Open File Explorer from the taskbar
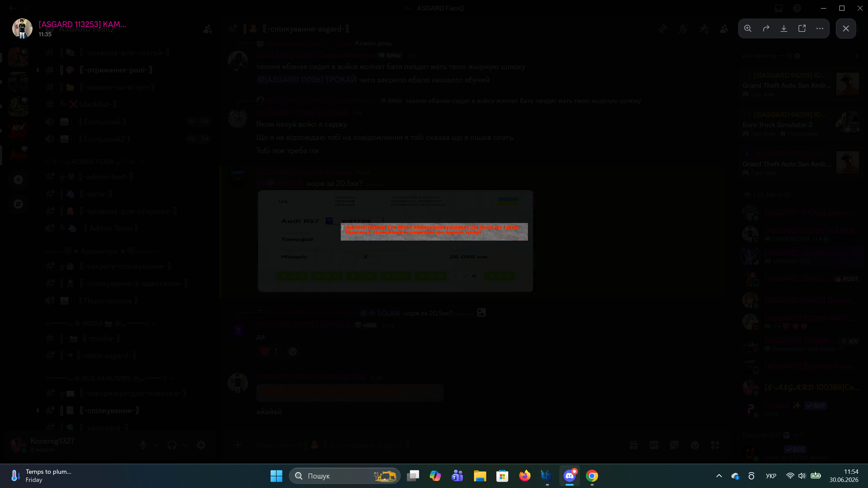 pyautogui.click(x=480, y=476)
